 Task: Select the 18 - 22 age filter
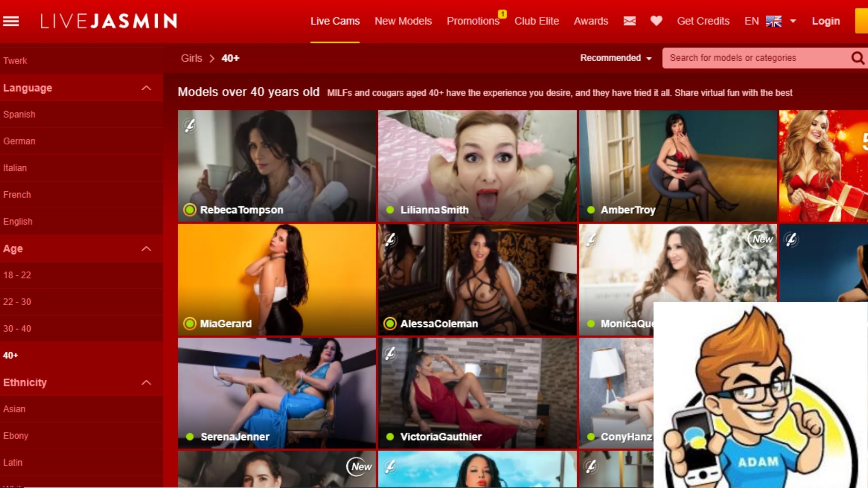coord(81,275)
